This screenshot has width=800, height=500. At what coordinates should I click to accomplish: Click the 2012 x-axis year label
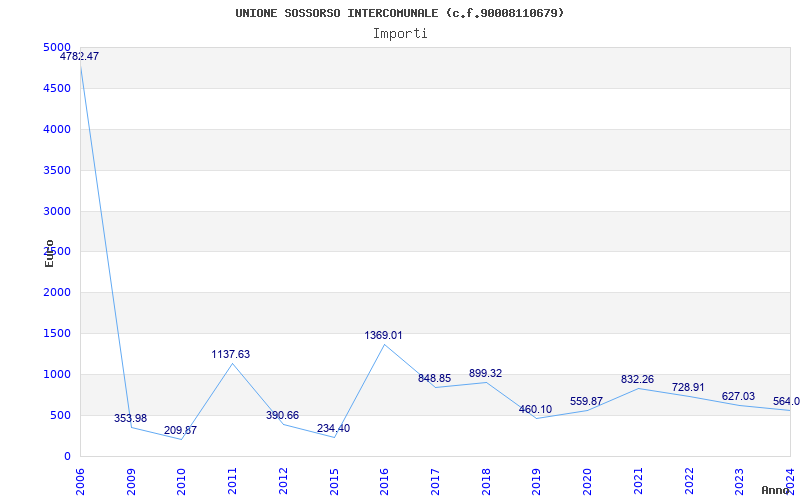283,483
